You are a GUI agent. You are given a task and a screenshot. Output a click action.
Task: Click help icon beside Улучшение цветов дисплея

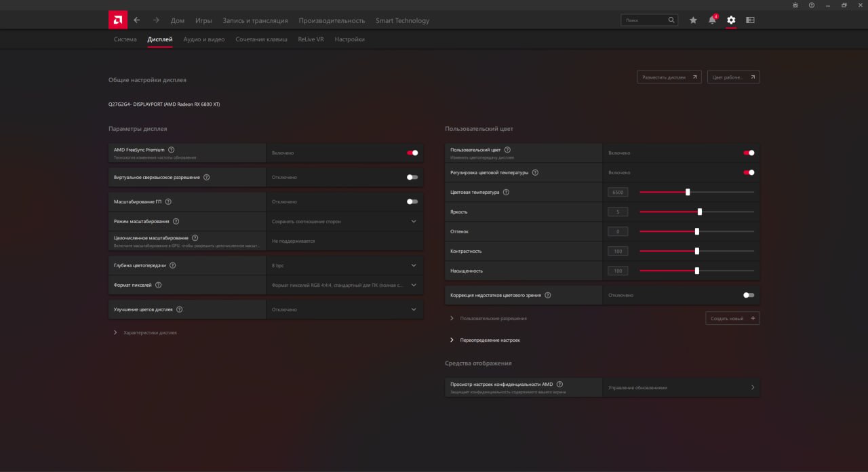click(x=179, y=309)
